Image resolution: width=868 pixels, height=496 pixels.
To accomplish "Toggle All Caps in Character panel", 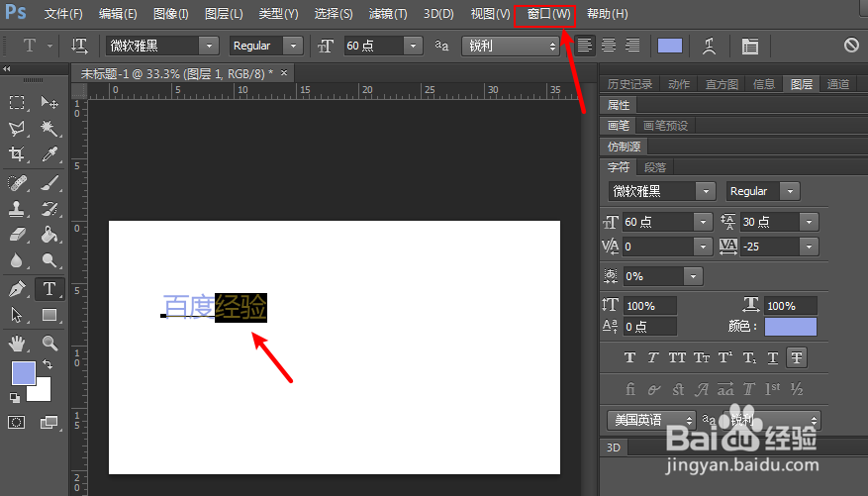I will (x=677, y=357).
